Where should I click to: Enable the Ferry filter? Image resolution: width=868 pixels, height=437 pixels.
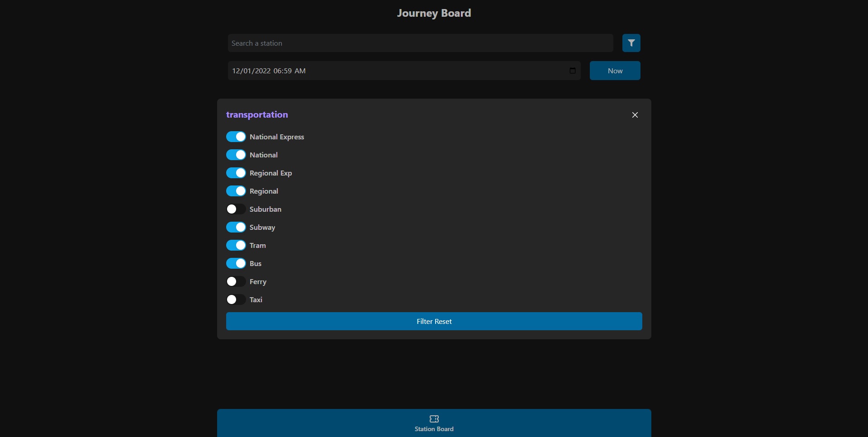(x=236, y=281)
